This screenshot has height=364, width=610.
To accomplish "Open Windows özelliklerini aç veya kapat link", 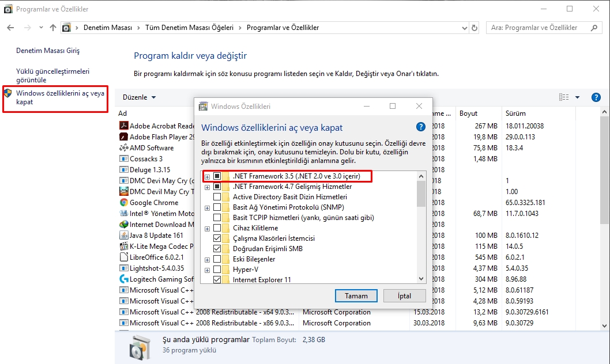I will pos(60,97).
